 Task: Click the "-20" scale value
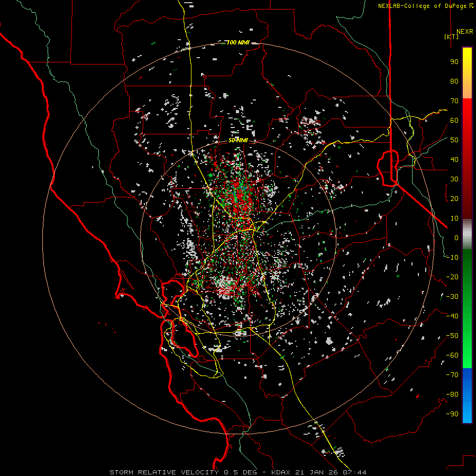[452, 277]
